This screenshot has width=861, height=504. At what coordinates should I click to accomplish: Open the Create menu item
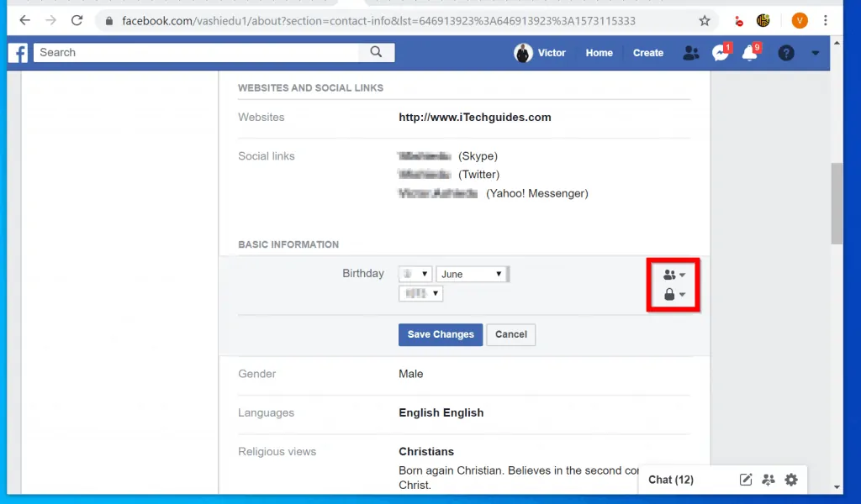click(647, 52)
